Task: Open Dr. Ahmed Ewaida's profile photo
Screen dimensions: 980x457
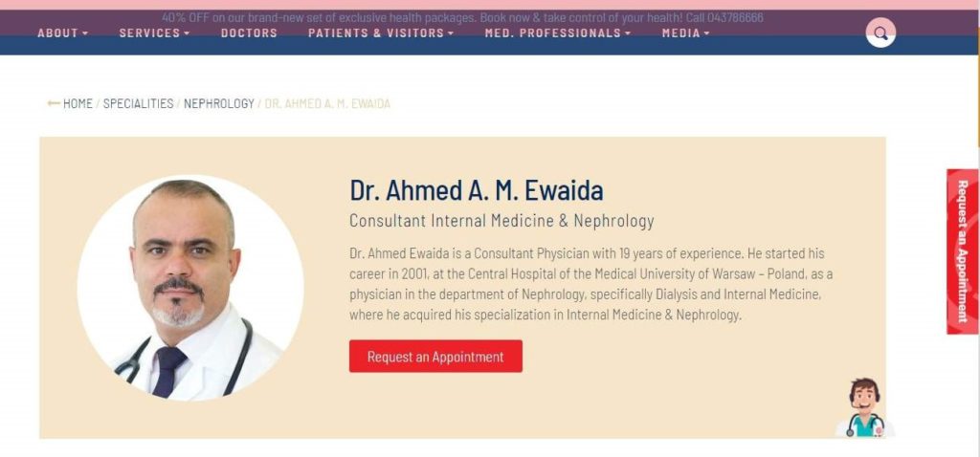Action: [190, 288]
